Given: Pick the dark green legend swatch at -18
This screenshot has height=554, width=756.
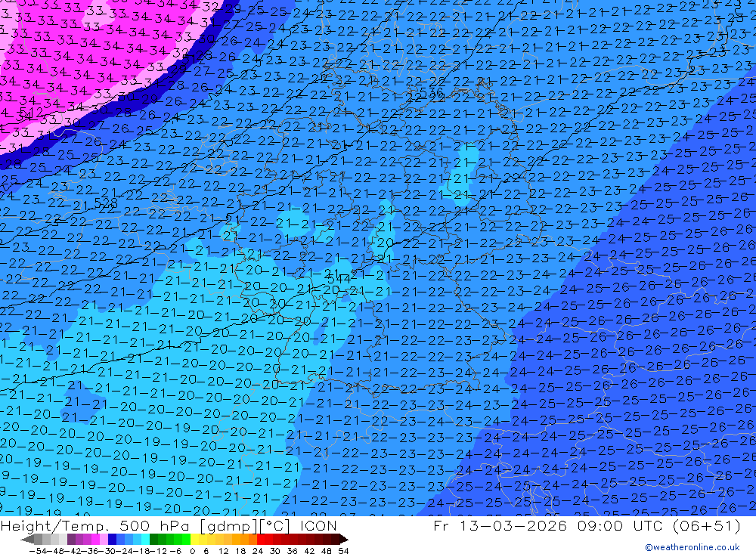Looking at the screenshot, I should click(153, 539).
